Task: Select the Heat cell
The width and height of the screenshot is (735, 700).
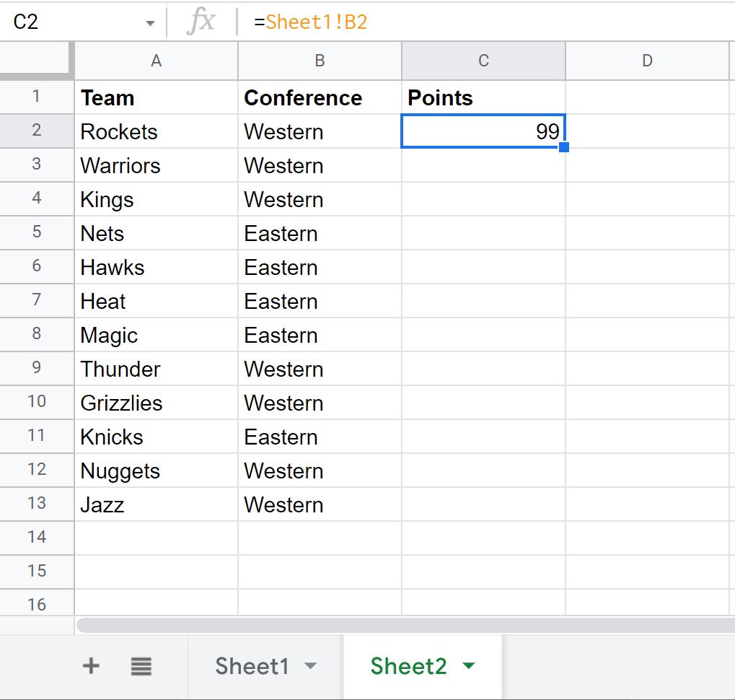Action: coord(156,301)
